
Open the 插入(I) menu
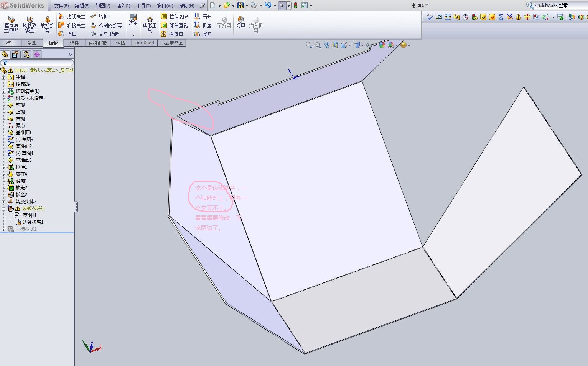(x=123, y=6)
